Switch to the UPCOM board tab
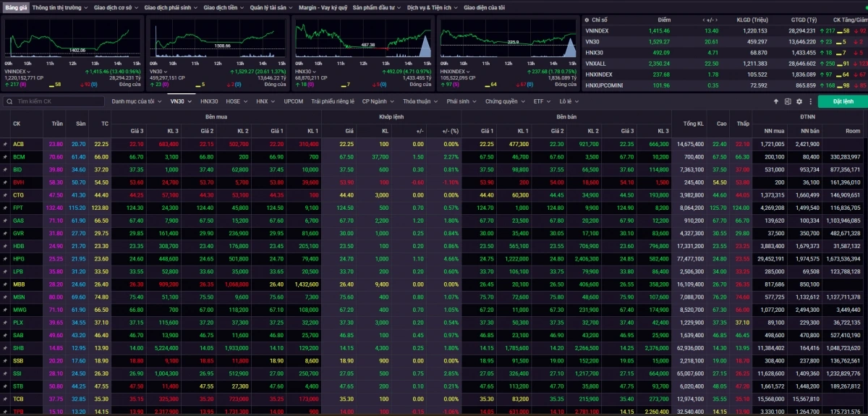 [294, 101]
